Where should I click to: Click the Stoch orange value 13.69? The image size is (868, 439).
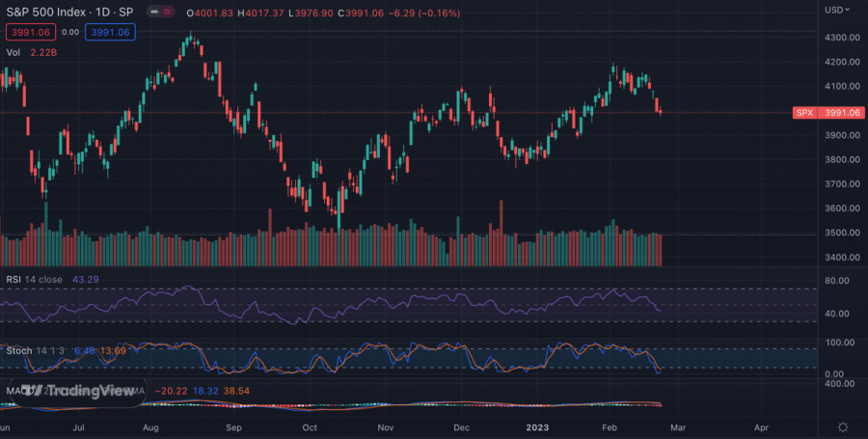(x=113, y=351)
